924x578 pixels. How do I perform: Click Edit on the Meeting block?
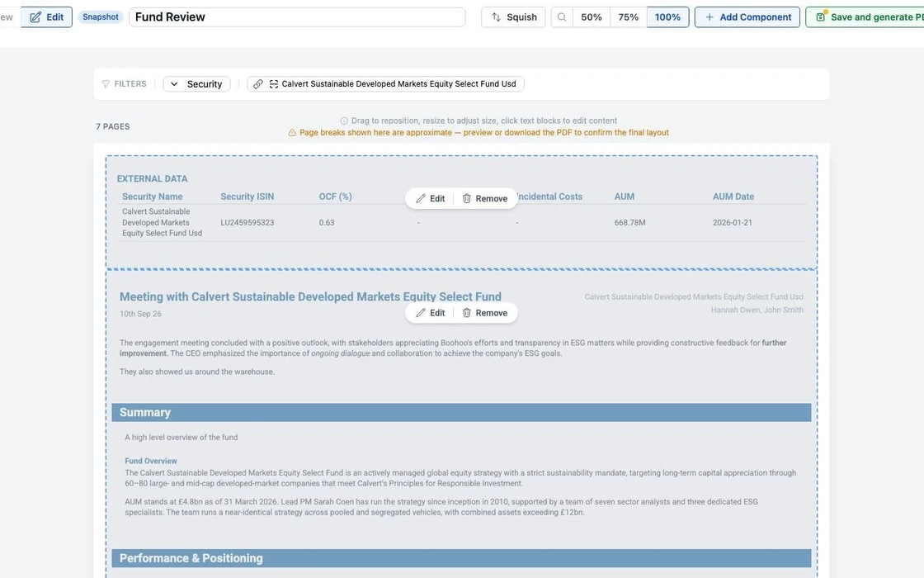pos(430,313)
